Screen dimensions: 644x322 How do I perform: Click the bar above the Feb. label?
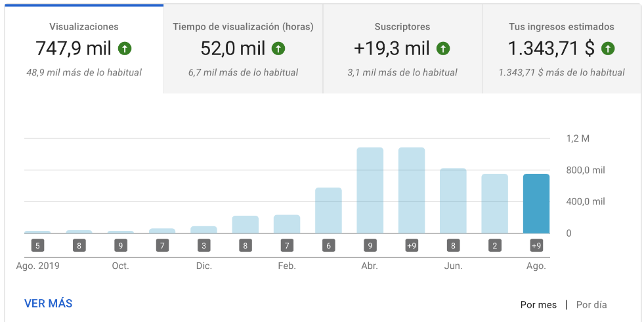point(287,224)
